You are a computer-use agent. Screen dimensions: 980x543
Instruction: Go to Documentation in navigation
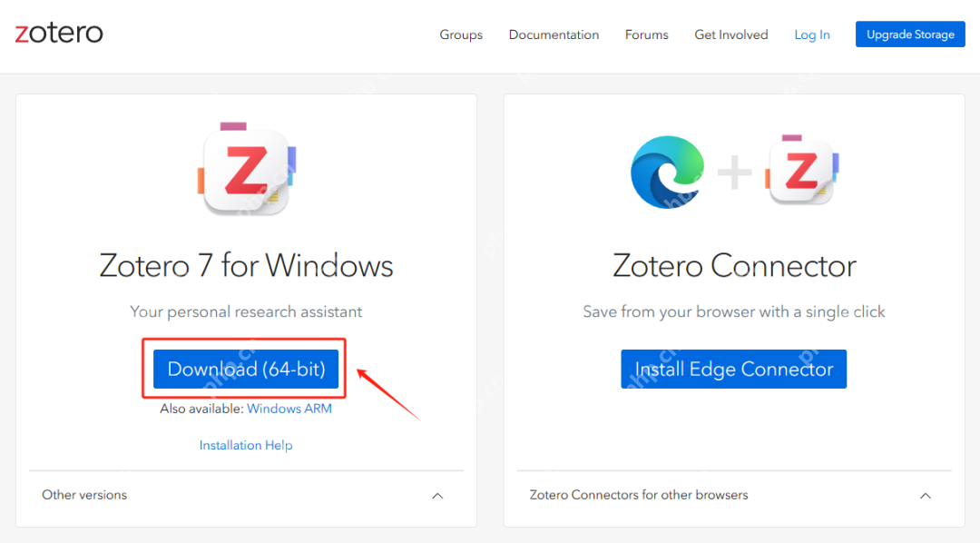click(x=554, y=35)
